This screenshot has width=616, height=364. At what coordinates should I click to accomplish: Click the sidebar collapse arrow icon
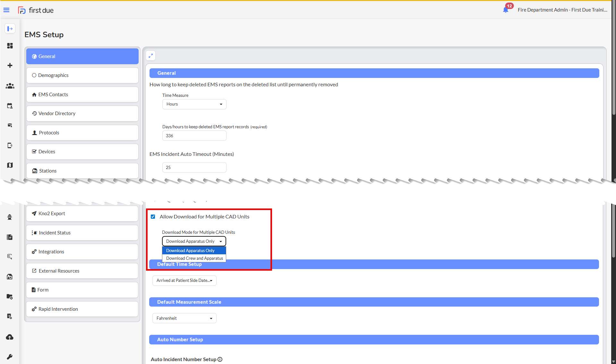coord(10,29)
